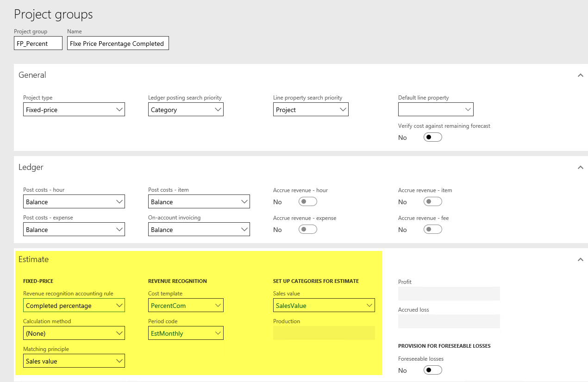Open Line property search priority dropdown

(311, 110)
